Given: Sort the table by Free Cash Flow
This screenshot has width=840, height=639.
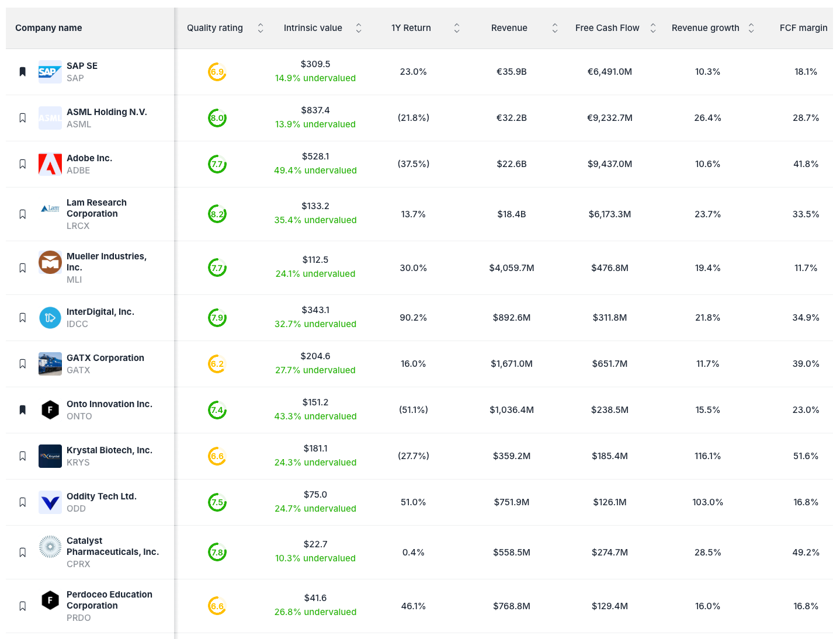Looking at the screenshot, I should 652,27.
